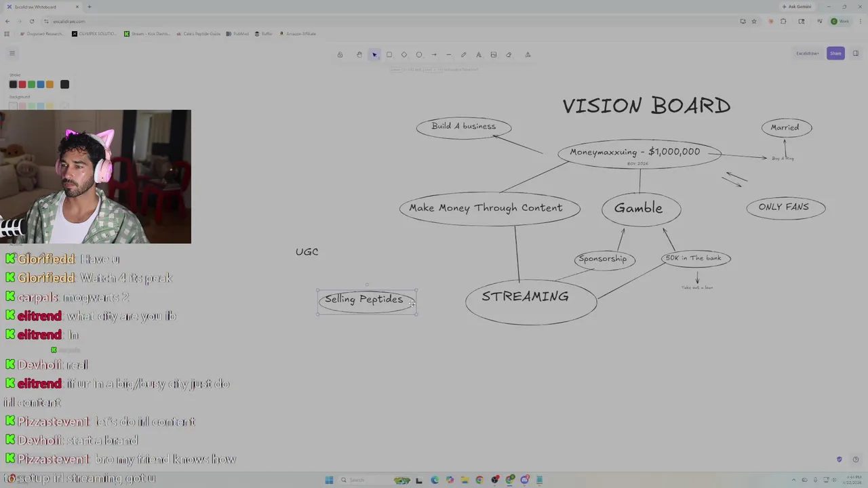Open the PubMed bookmark
The height and width of the screenshot is (488, 868).
[x=238, y=33]
